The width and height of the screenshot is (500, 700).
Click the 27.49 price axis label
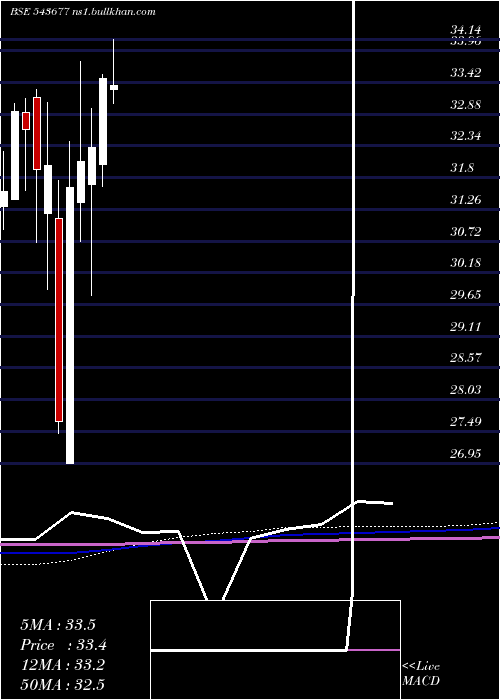click(x=466, y=421)
